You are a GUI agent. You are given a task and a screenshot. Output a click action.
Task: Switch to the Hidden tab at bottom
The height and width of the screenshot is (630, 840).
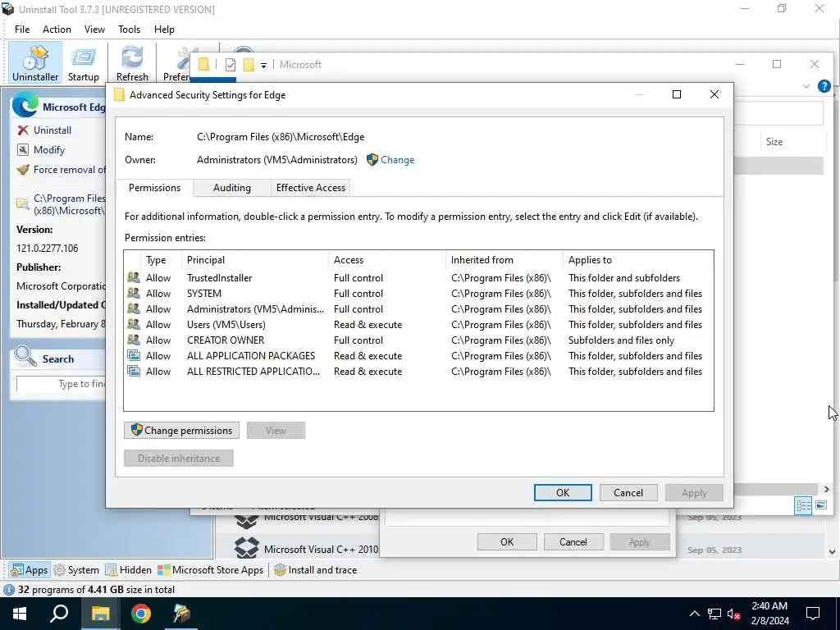(129, 570)
